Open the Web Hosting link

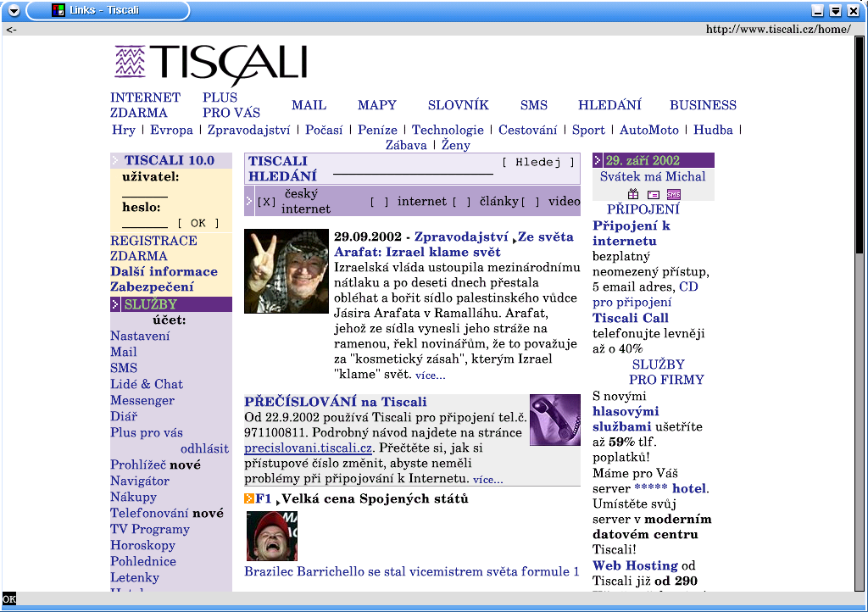(635, 565)
